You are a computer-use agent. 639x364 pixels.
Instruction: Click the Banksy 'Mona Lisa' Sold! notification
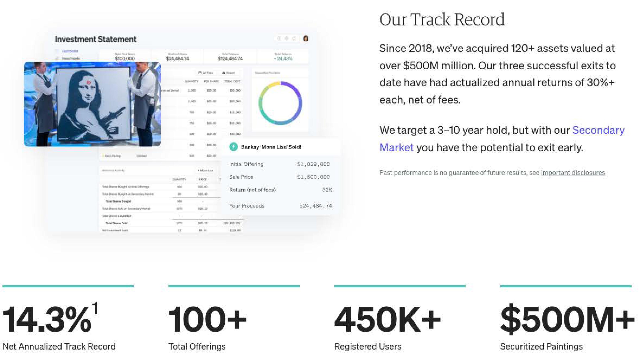(271, 147)
